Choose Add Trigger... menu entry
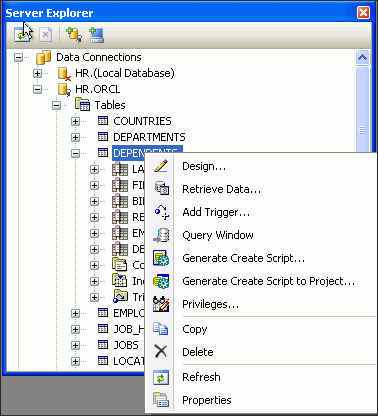Screen dimensions: 378x416 [260, 212]
